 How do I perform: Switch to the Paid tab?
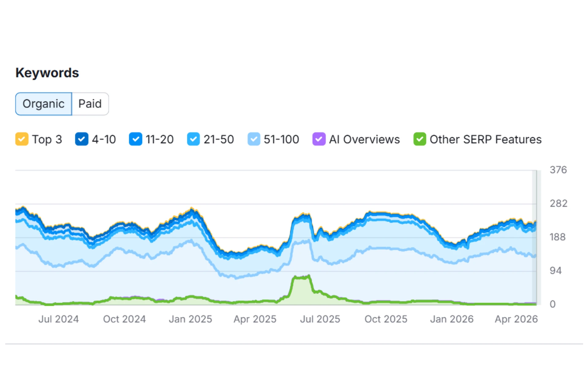coord(90,104)
